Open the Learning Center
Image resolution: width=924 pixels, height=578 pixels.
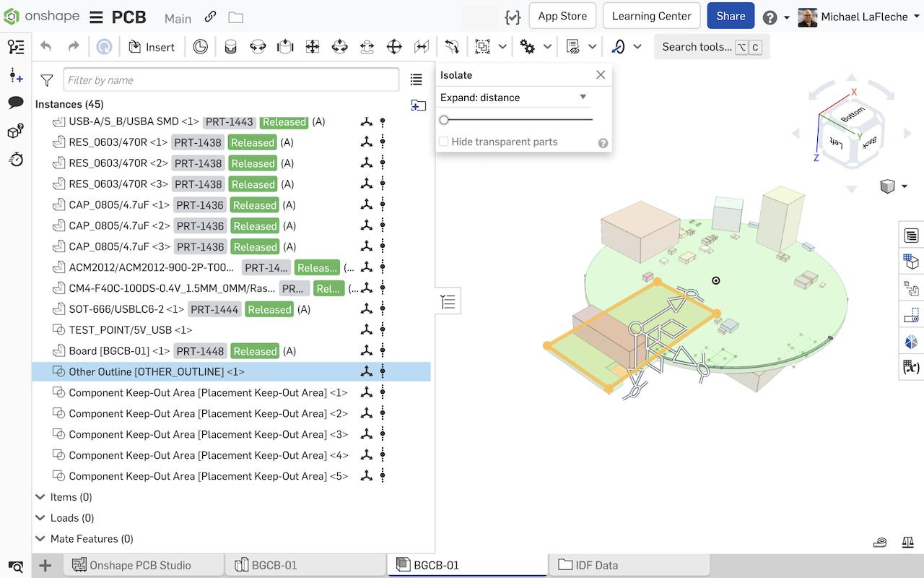(651, 16)
